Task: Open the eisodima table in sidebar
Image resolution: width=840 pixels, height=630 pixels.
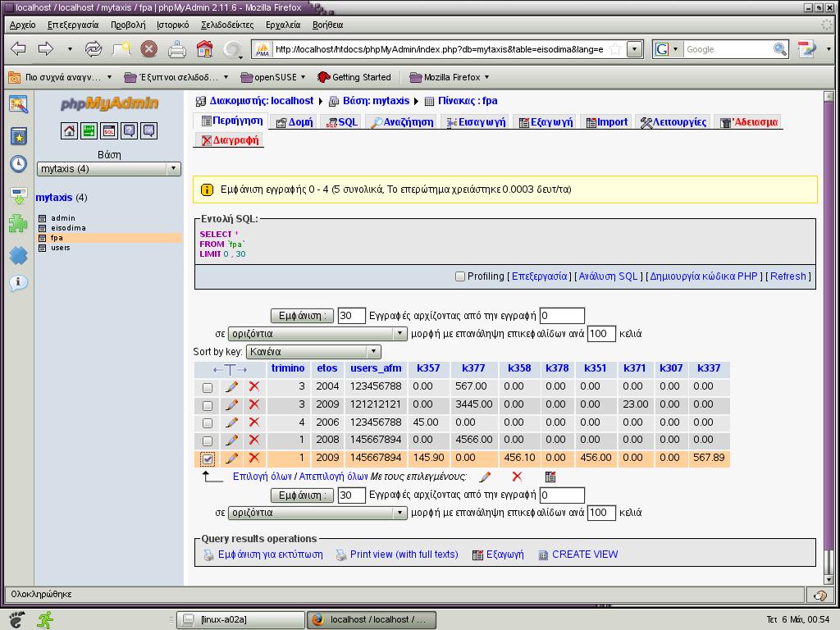Action: point(68,228)
